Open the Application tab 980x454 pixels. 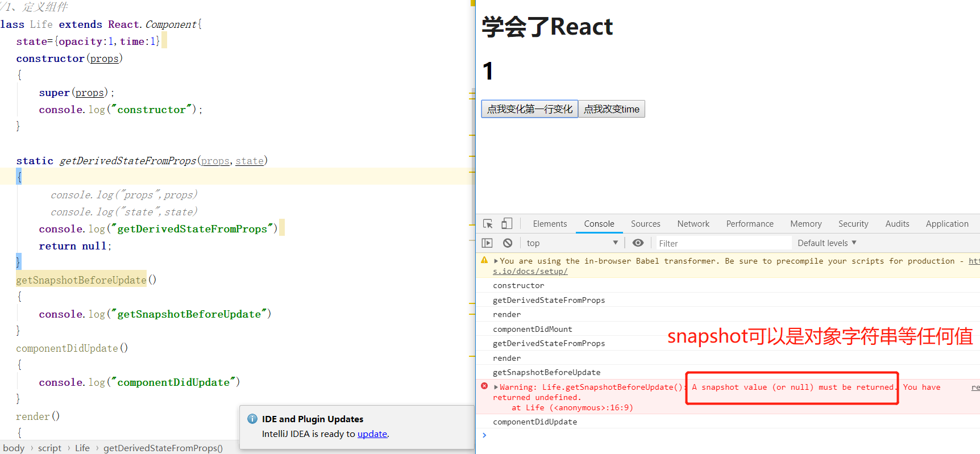pos(947,224)
